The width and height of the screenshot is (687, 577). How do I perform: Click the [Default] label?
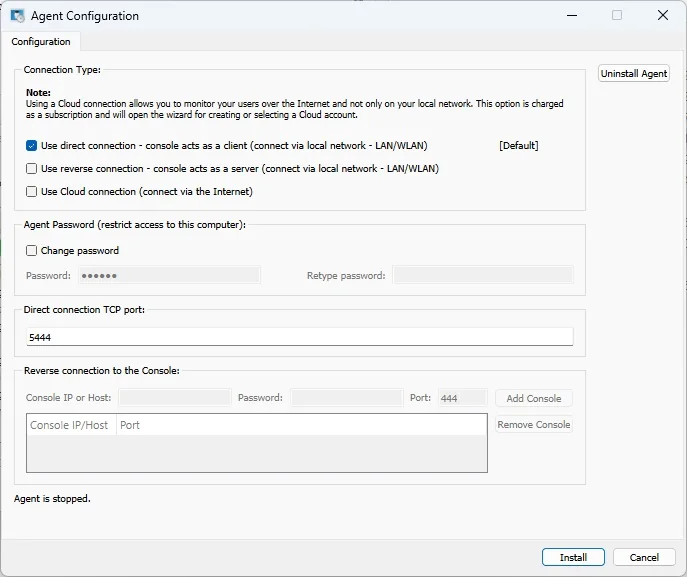(x=518, y=145)
